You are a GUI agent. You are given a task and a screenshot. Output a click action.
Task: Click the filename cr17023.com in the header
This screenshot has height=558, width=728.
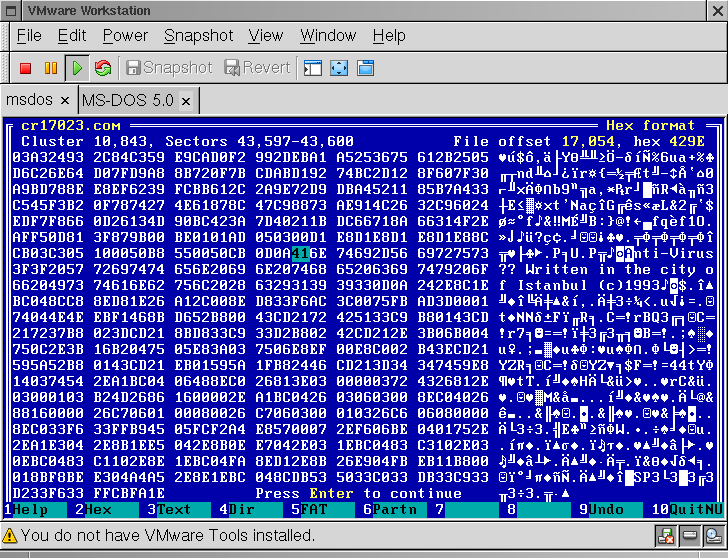[x=71, y=126]
